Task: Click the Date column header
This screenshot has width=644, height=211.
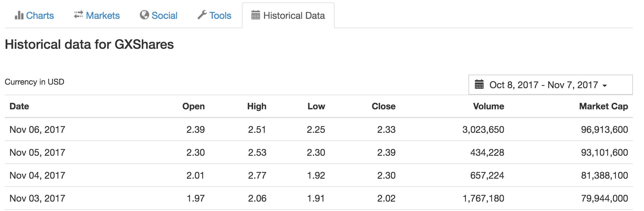Action: (x=19, y=106)
